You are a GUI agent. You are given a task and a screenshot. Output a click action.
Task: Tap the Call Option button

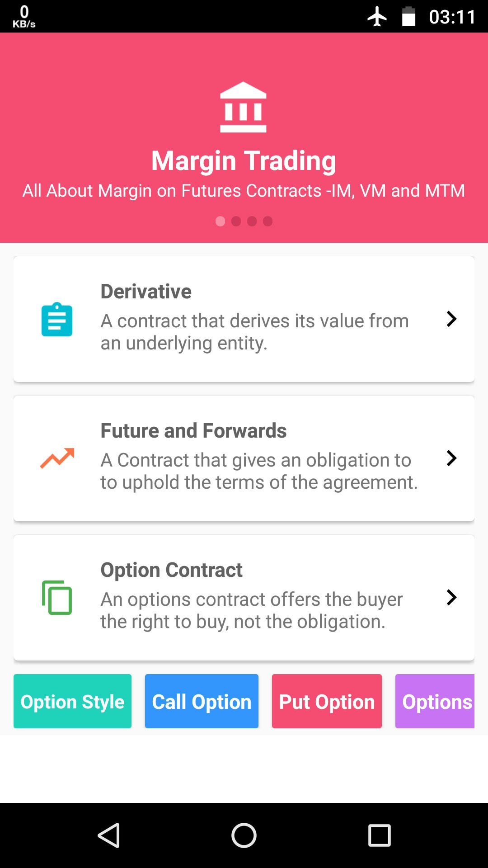tap(201, 702)
